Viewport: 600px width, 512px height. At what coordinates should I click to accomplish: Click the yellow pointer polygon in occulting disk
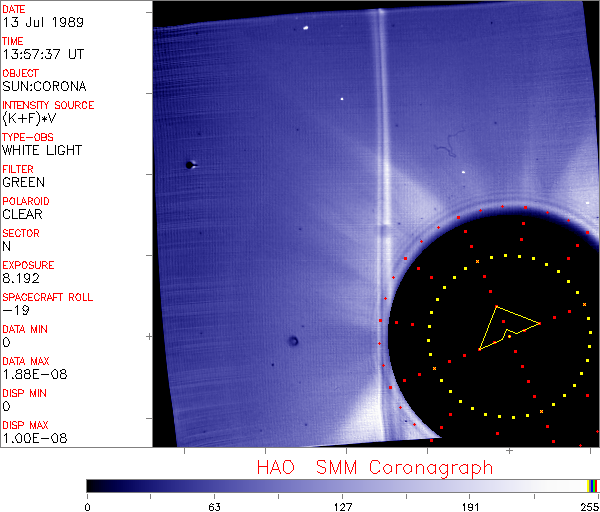point(509,328)
